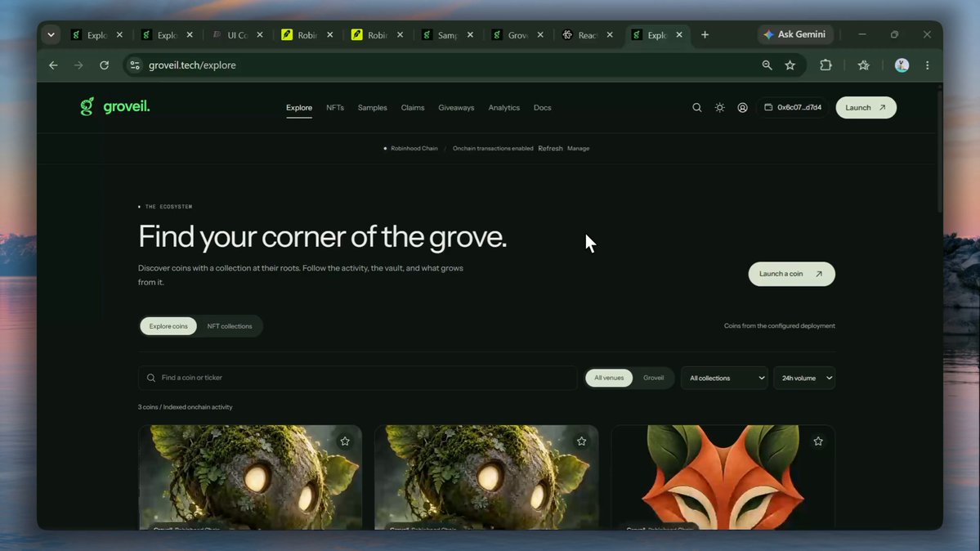Go to the Samples page

click(373, 108)
